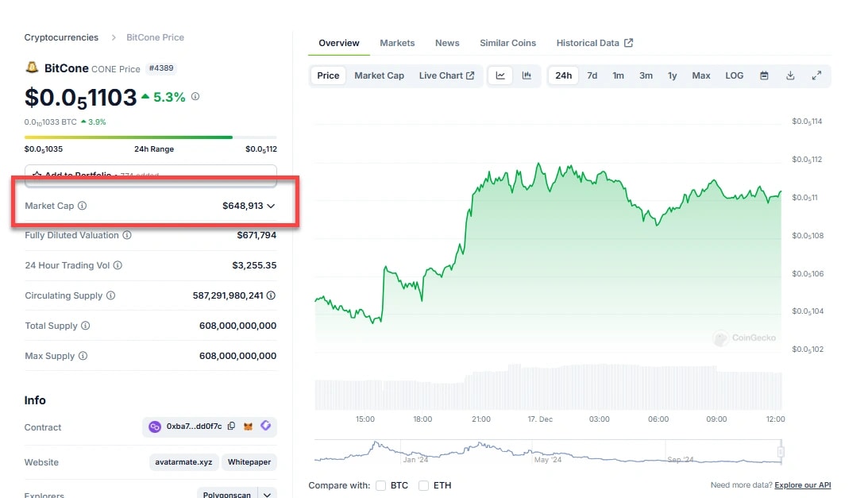Select the line chart view icon

pyautogui.click(x=501, y=75)
